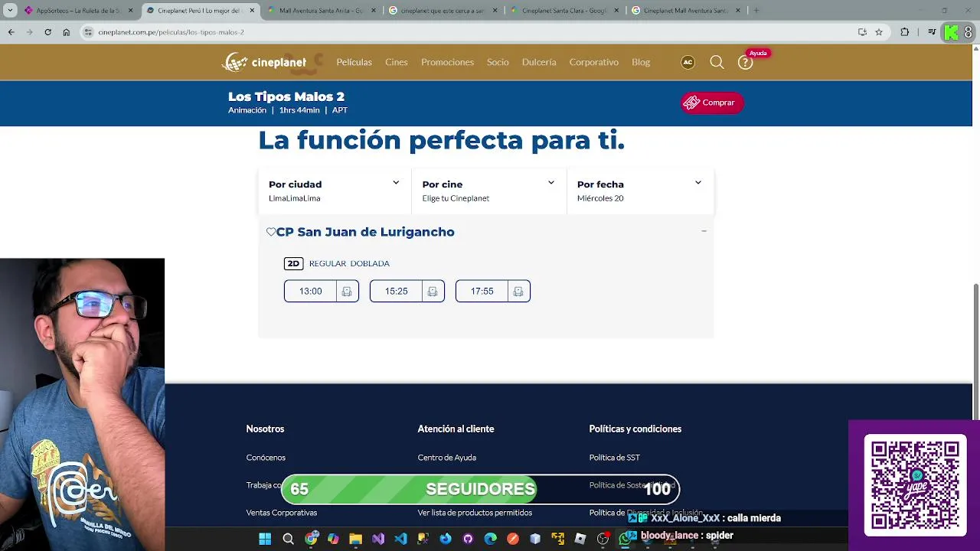
Task: Open Ver lista de productos permitidos link
Action: tap(475, 513)
